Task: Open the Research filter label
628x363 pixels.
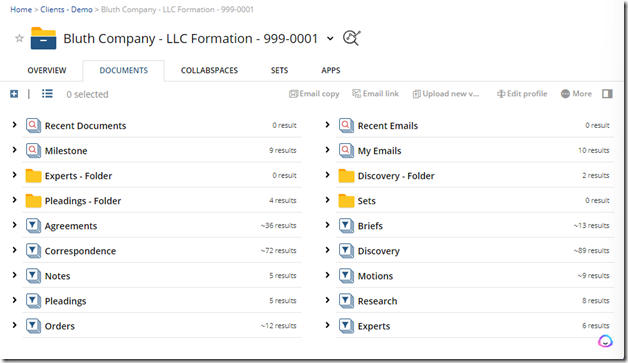Action: pos(377,301)
